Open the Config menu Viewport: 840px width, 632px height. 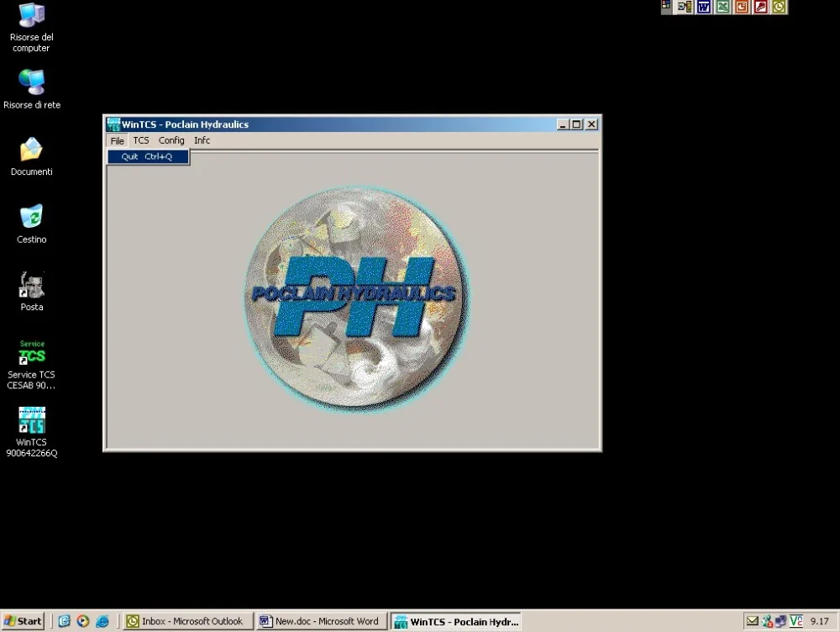[171, 140]
